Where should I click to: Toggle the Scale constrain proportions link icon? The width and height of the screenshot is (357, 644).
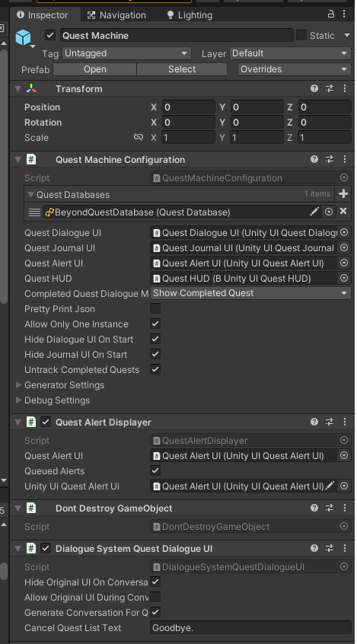click(139, 137)
